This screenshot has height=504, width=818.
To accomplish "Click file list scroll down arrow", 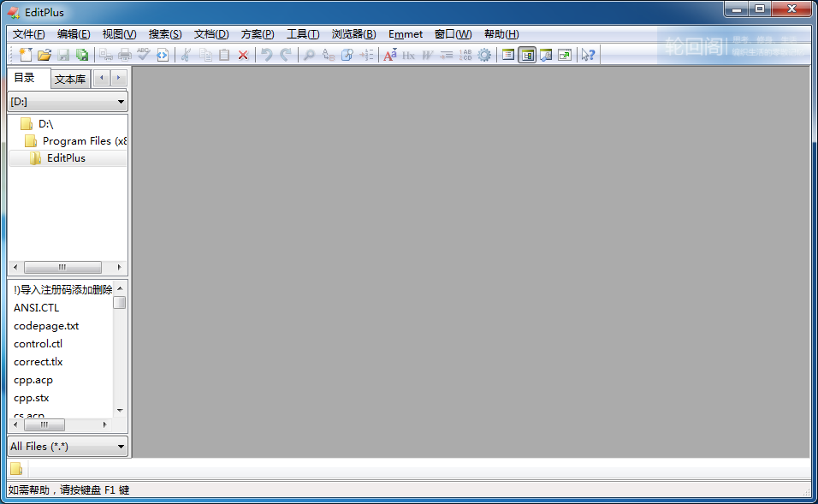I will point(120,411).
